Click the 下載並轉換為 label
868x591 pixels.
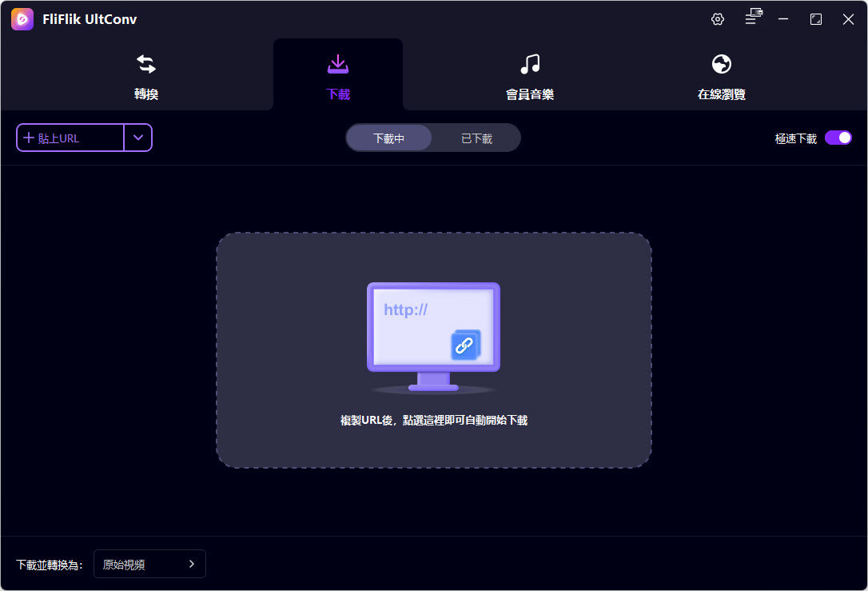(x=50, y=565)
